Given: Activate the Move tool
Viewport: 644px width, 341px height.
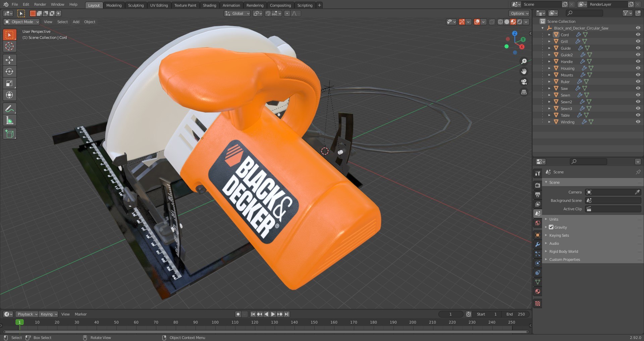Looking at the screenshot, I should point(9,60).
